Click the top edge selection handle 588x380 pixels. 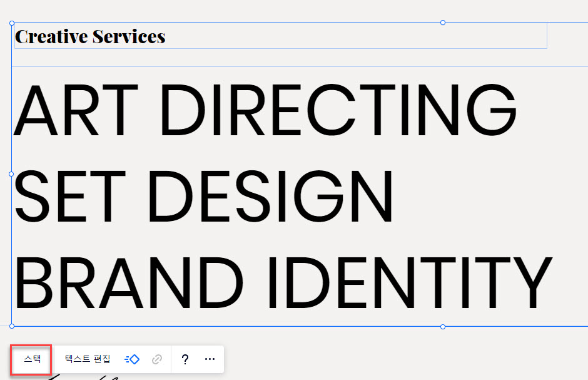pyautogui.click(x=443, y=23)
